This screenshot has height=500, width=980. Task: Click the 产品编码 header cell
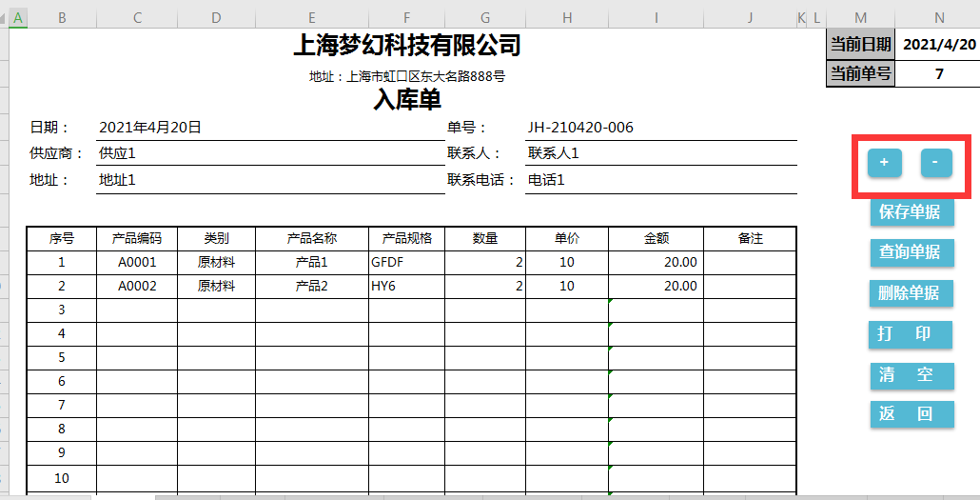[137, 238]
